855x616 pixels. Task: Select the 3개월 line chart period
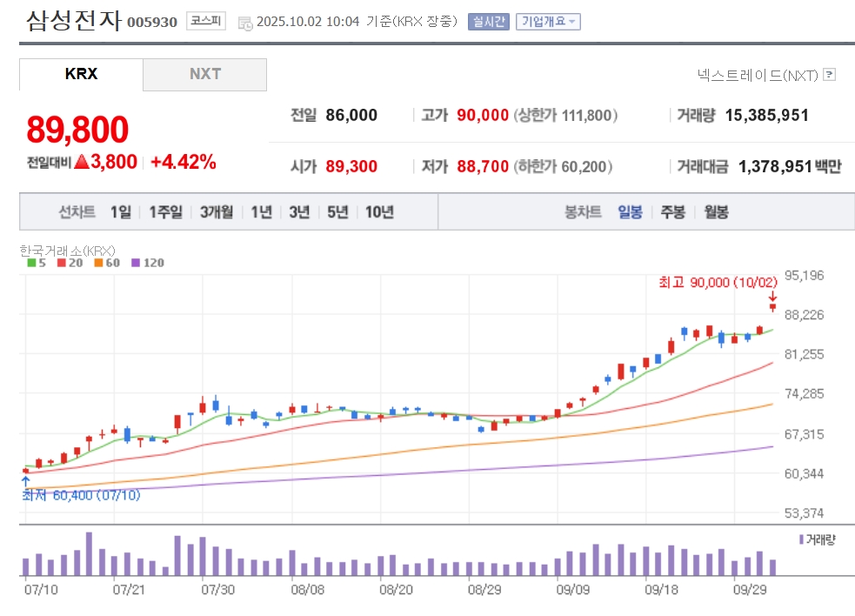(x=217, y=212)
